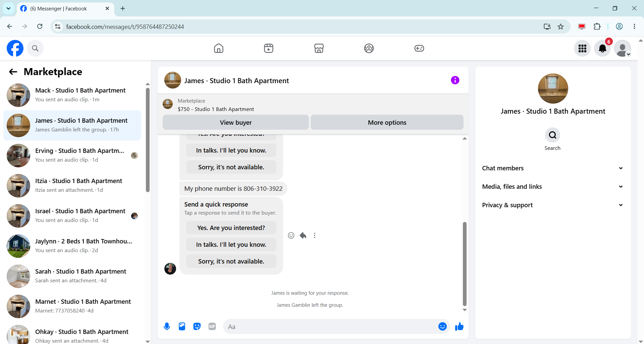
Task: Search in conversation from the right panel
Action: pos(552,135)
